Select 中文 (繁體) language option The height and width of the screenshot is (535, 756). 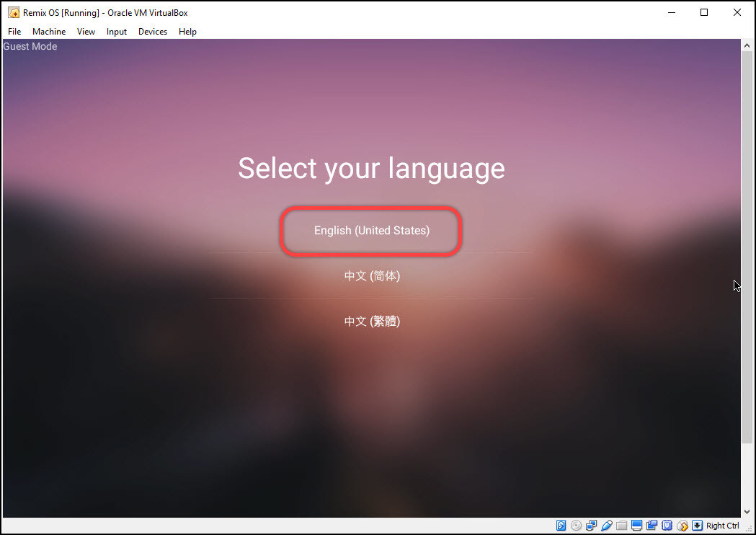click(x=372, y=322)
